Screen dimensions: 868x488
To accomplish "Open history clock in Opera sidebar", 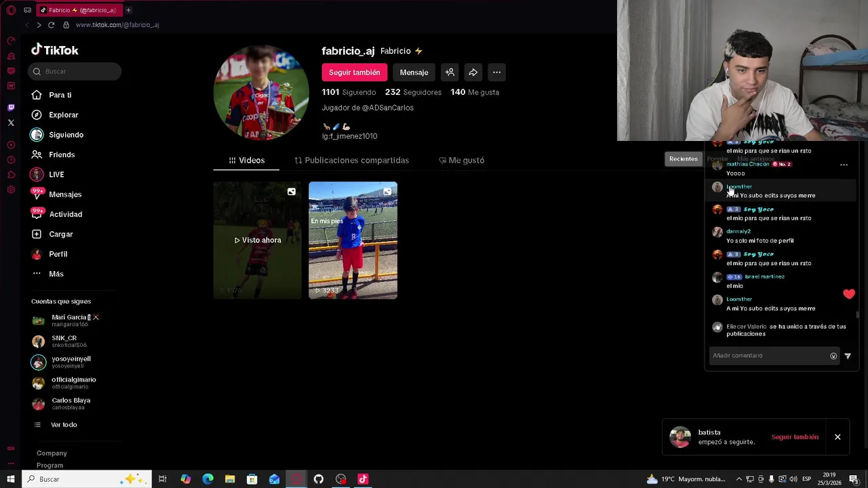I will coord(11,160).
